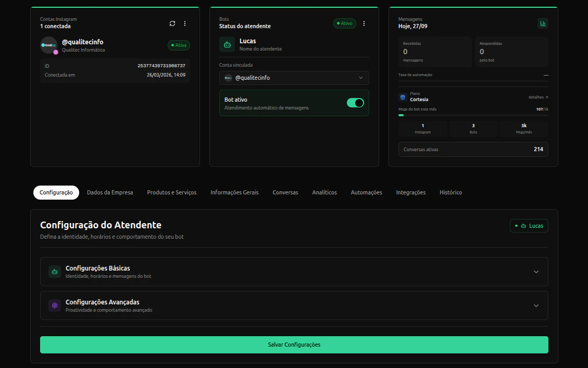
Task: Click the monthly bot messages progress bar
Action: [x=473, y=115]
